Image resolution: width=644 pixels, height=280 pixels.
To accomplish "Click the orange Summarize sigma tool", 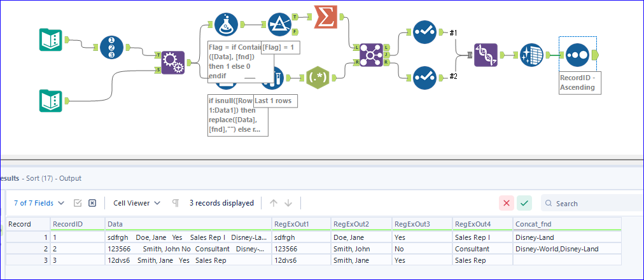I will pos(325,18).
